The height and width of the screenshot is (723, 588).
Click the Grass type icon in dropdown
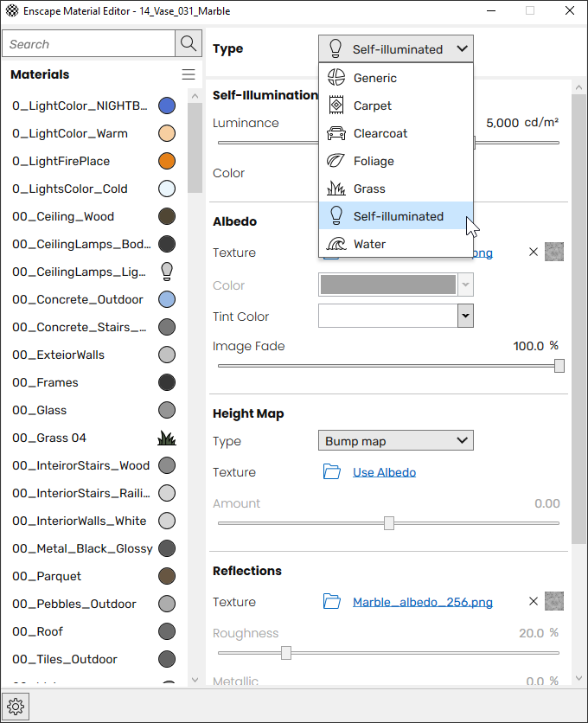(336, 189)
